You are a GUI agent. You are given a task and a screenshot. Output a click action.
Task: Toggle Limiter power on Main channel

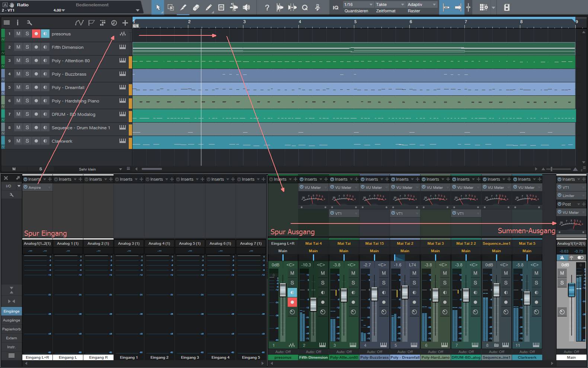click(x=559, y=196)
